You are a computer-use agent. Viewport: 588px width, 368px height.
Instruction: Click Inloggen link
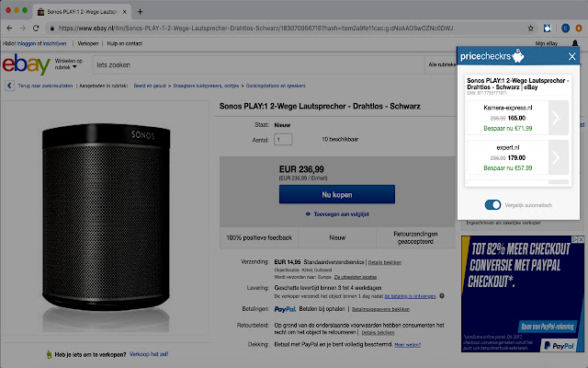click(x=27, y=43)
